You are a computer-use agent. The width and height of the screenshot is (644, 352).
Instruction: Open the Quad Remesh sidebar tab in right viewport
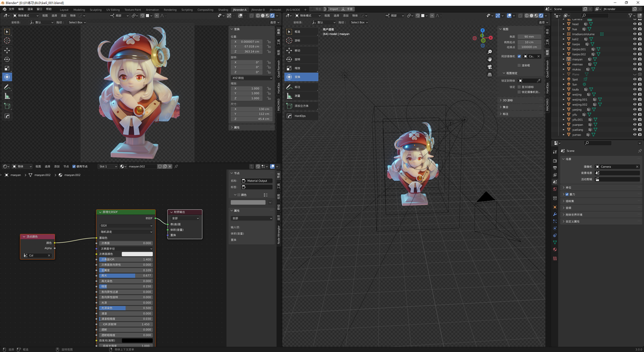point(547,69)
